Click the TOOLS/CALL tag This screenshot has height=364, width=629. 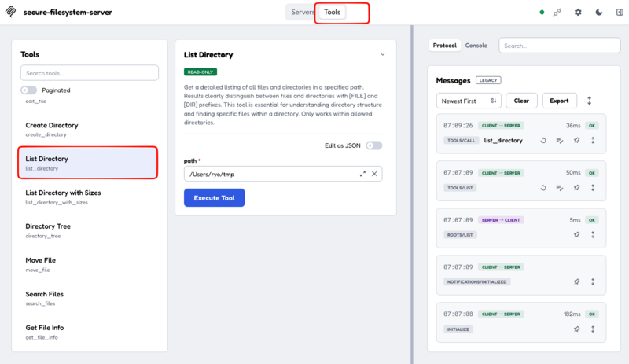click(x=461, y=141)
